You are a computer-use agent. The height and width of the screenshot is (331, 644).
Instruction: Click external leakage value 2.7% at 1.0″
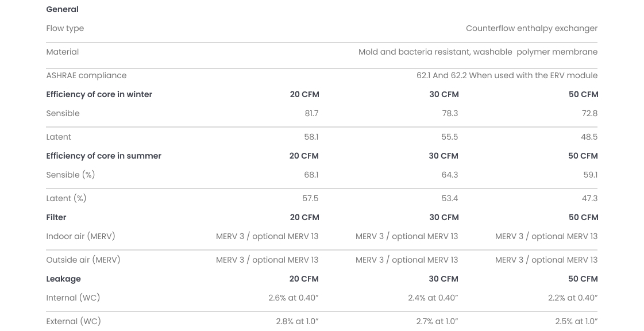(437, 321)
